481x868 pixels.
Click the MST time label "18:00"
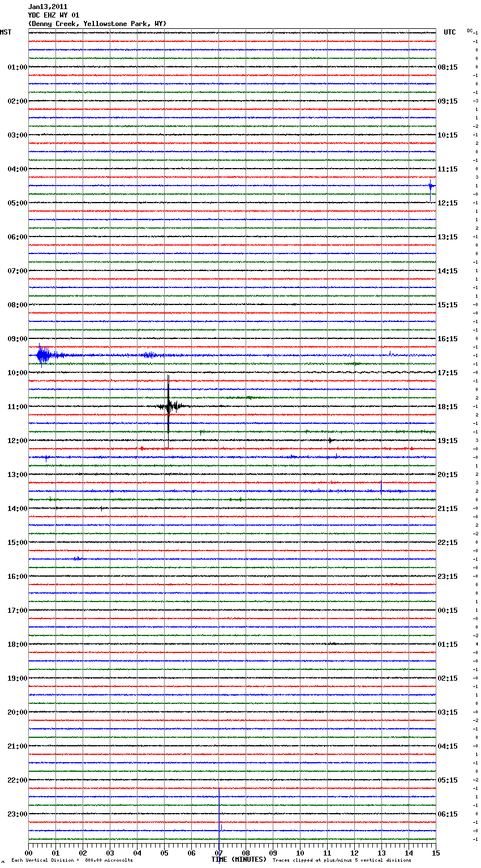tap(17, 644)
